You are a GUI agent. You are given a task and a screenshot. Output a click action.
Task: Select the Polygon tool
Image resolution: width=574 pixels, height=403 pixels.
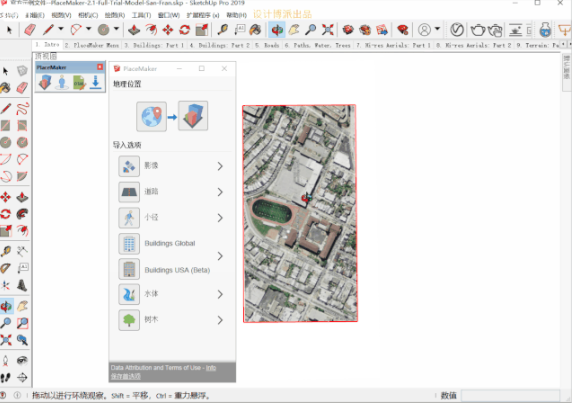[x=22, y=142]
